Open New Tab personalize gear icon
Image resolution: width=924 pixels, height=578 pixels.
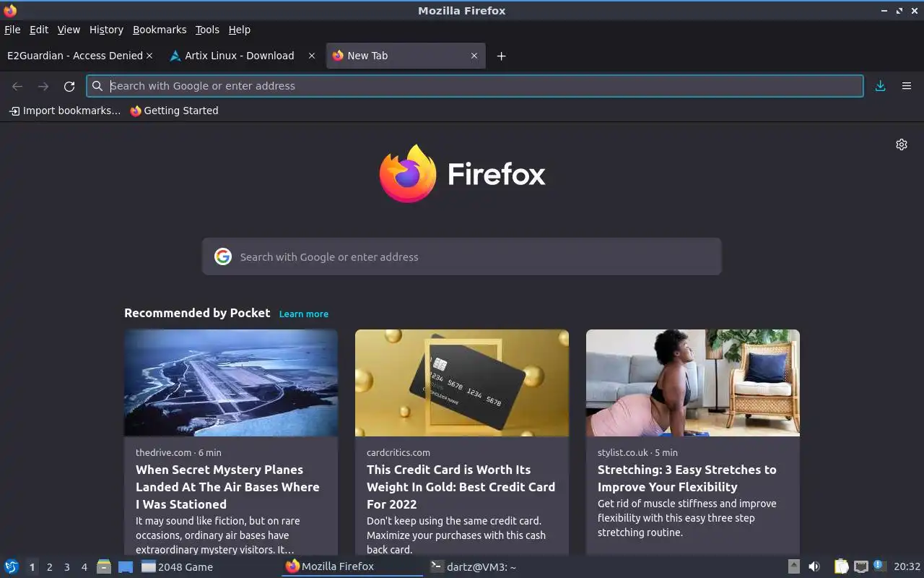pyautogui.click(x=902, y=144)
